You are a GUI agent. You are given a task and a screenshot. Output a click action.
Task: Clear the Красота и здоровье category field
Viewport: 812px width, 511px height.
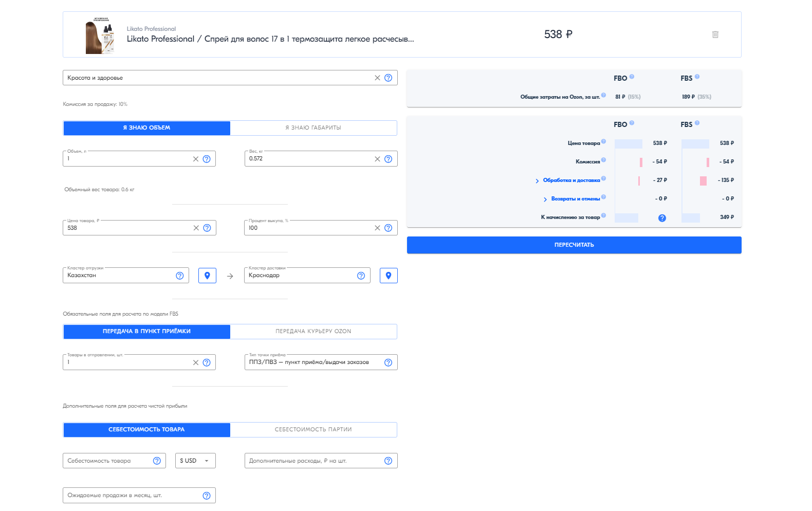[x=377, y=78]
